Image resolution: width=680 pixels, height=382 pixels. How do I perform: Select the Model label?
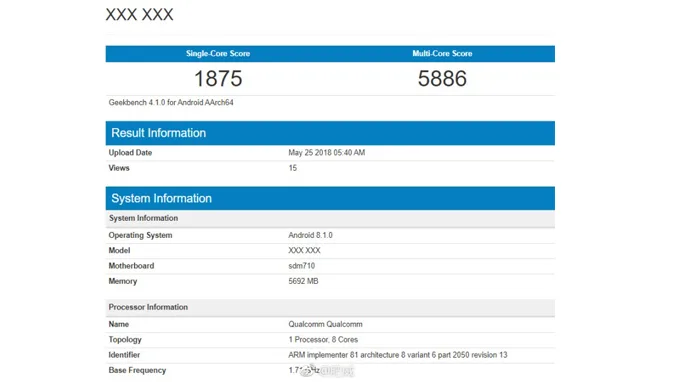tap(119, 250)
